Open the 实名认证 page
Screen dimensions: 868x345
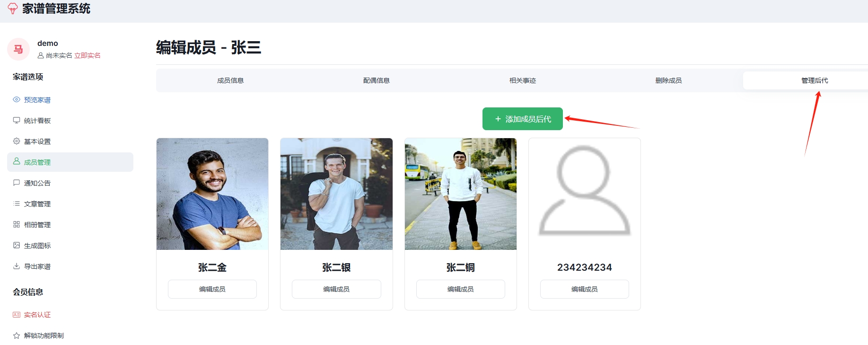point(37,315)
